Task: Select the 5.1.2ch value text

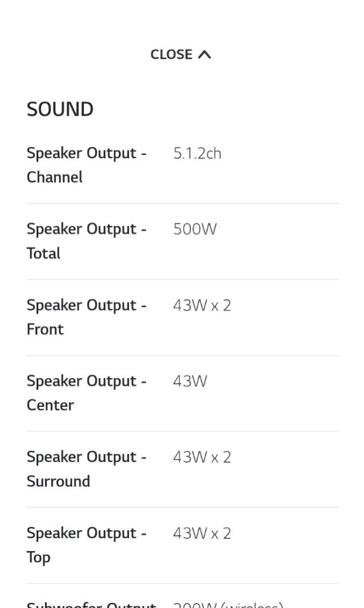Action: point(198,153)
